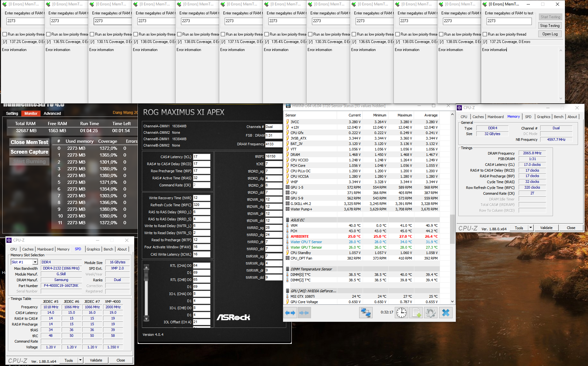Click timing configurator scroll up arrow
588x366 pixels.
tap(146, 267)
